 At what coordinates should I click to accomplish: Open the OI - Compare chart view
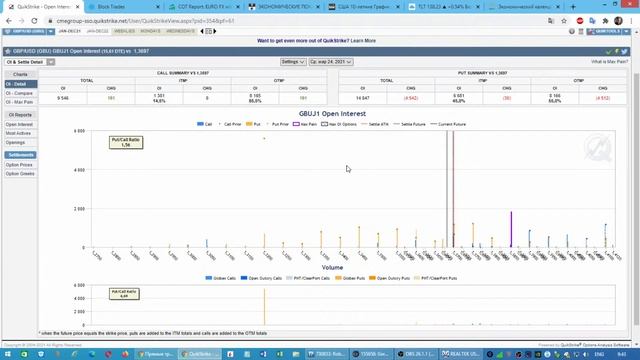tap(21, 93)
